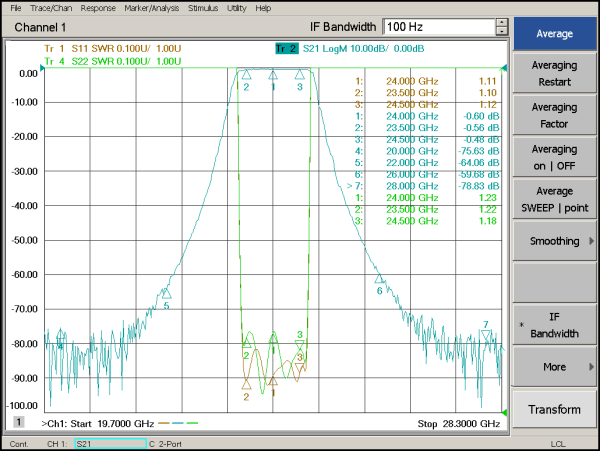This screenshot has width=600, height=451.
Task: Click S21 marker 5 triangle at 22 GHz
Action: click(166, 294)
